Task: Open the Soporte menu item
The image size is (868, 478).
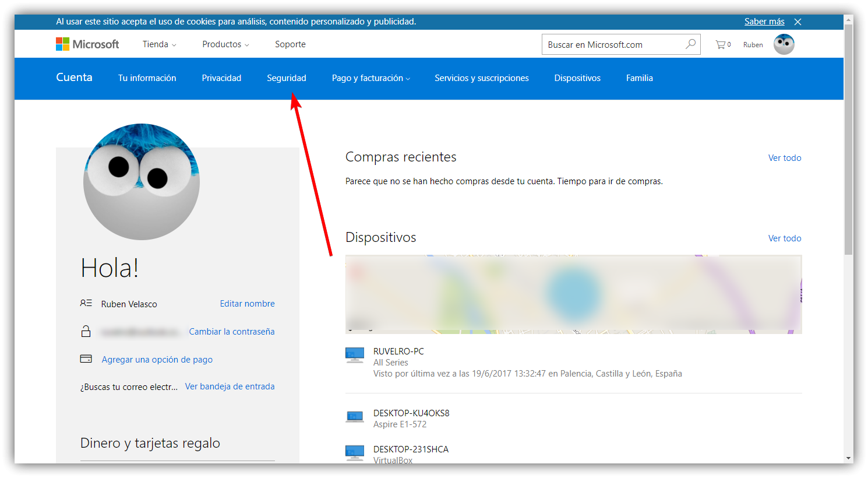Action: pyautogui.click(x=290, y=44)
